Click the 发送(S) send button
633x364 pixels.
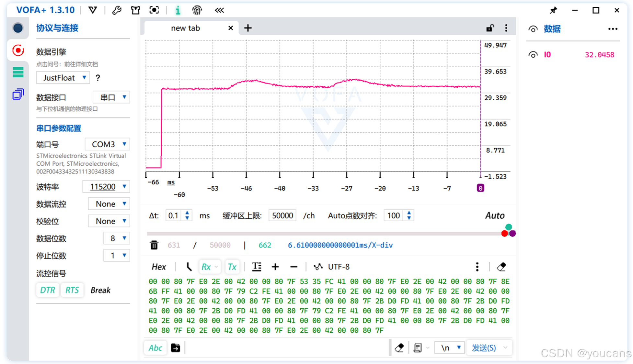[x=484, y=348]
